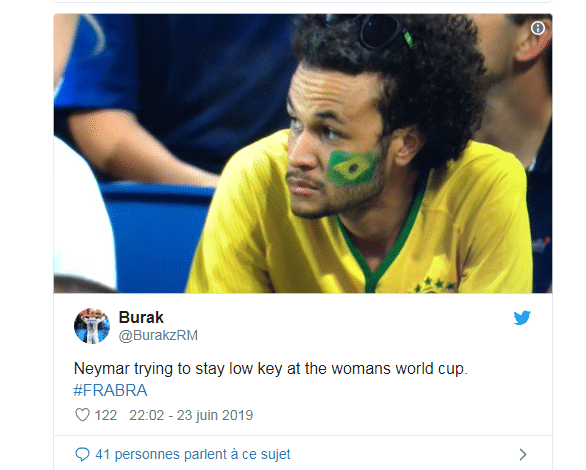Open '41 personnes parlent à ce sujet' link

tap(192, 454)
